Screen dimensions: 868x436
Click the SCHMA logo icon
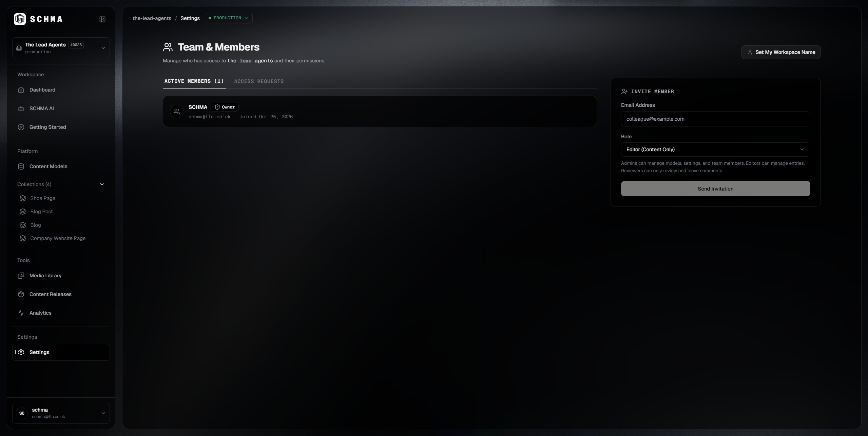(20, 19)
